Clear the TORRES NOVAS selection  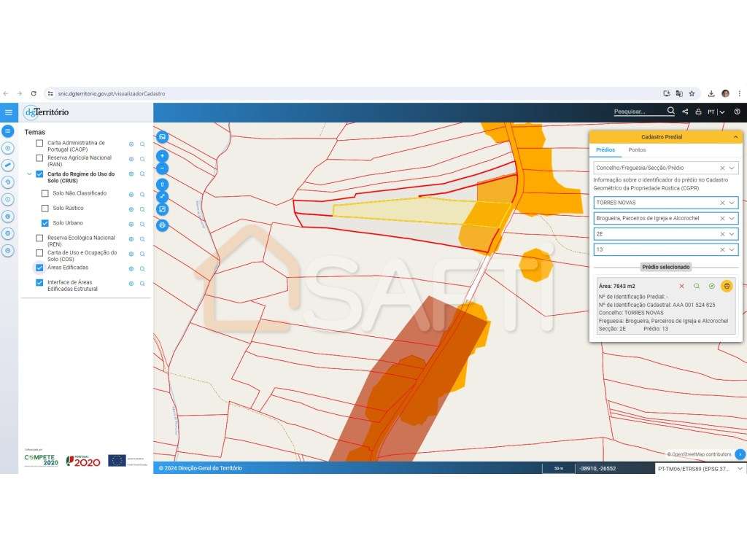(722, 203)
